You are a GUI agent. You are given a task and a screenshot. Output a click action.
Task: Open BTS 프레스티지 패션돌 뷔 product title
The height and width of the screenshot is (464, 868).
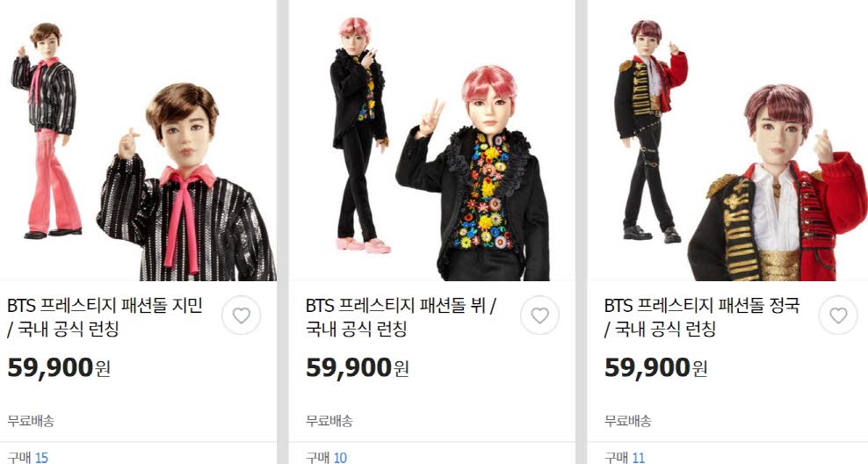coord(401,317)
